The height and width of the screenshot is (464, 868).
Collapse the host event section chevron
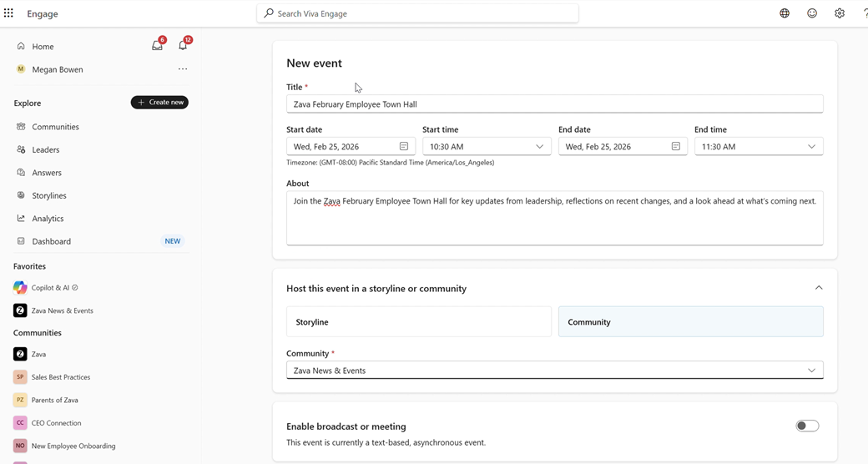point(819,288)
